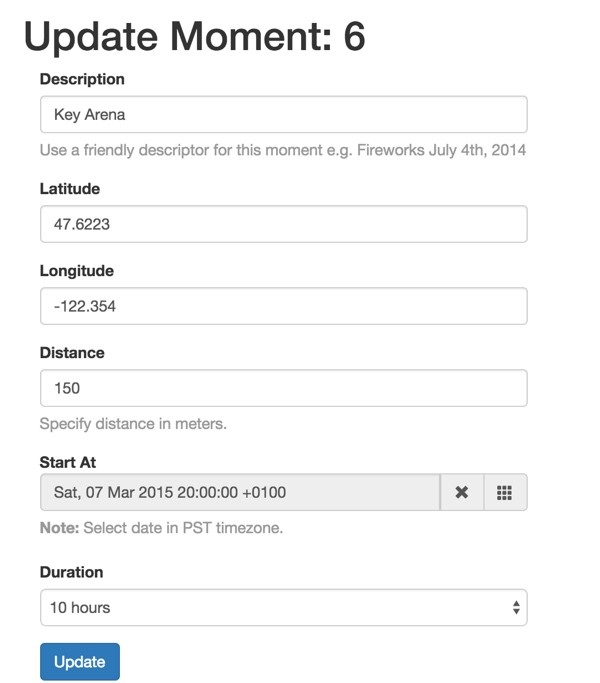Click the Specify distance in meters hint

(x=133, y=424)
